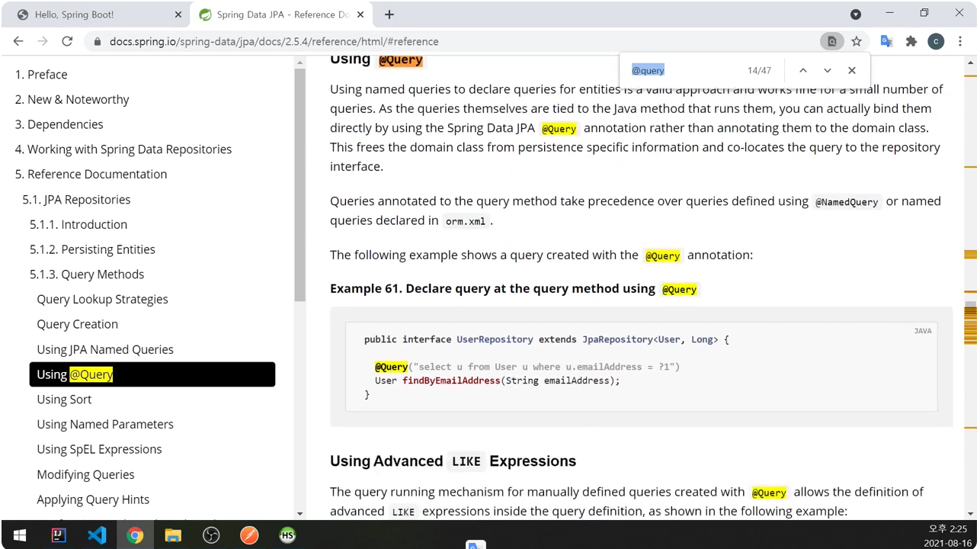Bookmark this page with the star icon
The width and height of the screenshot is (980, 549).
pyautogui.click(x=857, y=41)
